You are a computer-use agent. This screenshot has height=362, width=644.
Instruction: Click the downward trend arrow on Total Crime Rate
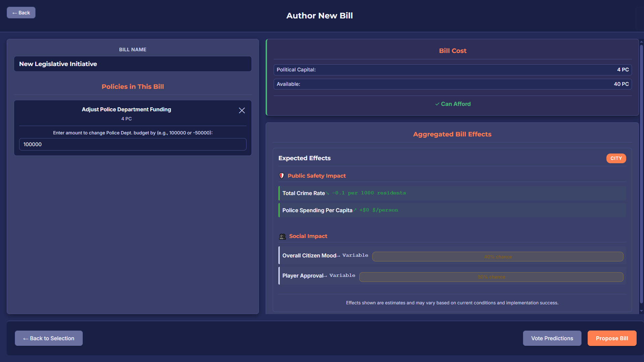[328, 193]
